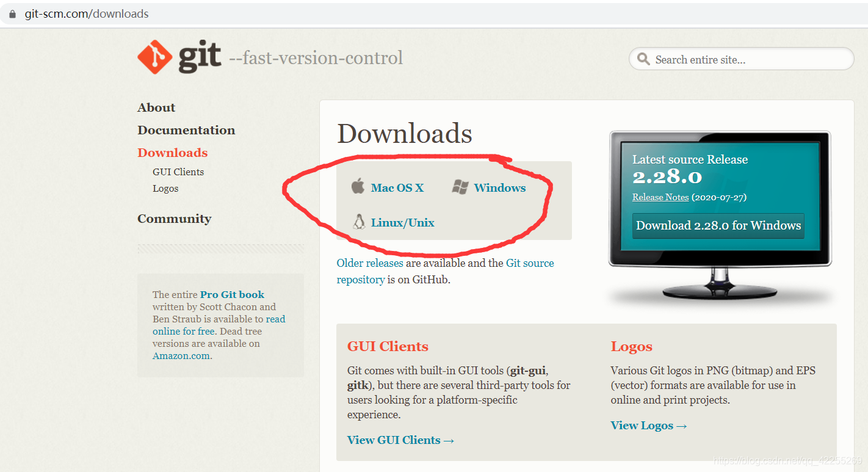
Task: Open the About page from the sidebar
Action: point(156,107)
